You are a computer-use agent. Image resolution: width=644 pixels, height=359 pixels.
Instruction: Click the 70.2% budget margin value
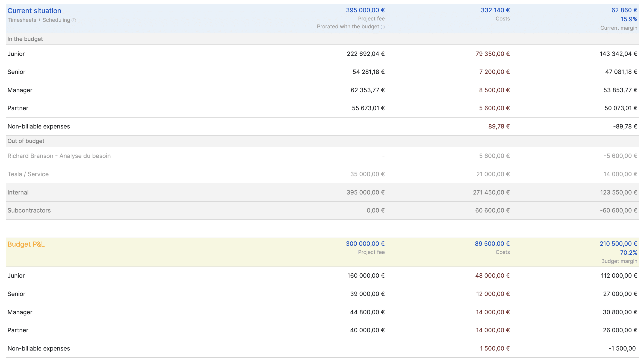click(x=628, y=253)
